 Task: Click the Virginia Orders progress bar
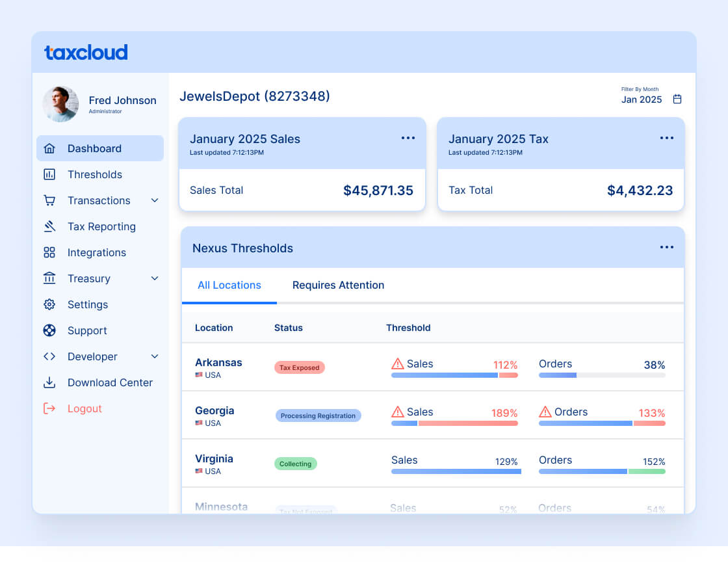(x=602, y=471)
